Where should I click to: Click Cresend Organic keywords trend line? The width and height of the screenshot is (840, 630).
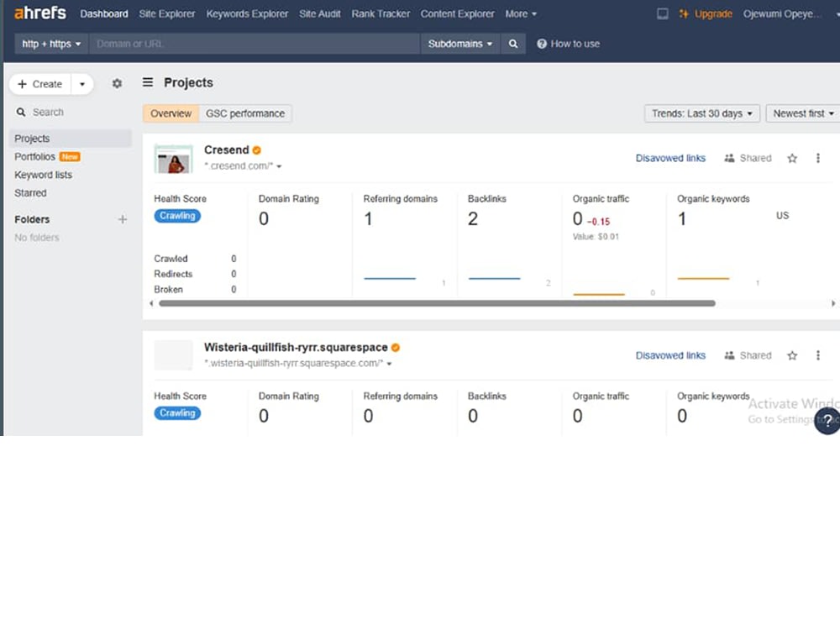click(x=703, y=279)
